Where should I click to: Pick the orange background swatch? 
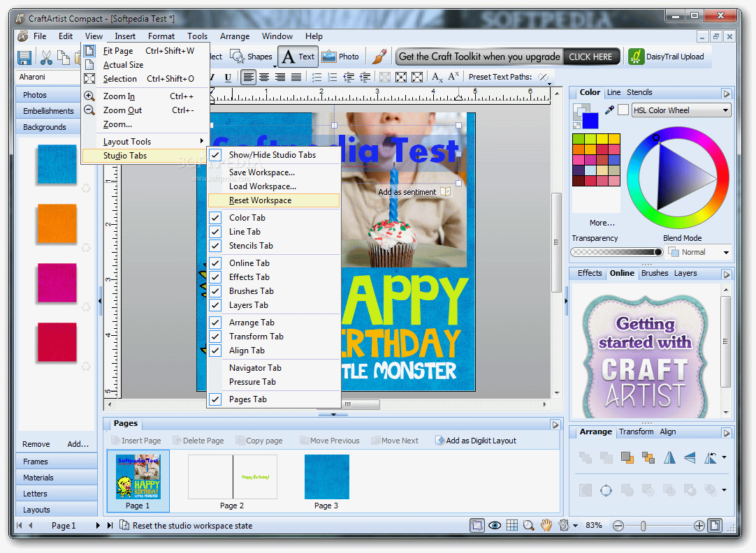point(57,223)
